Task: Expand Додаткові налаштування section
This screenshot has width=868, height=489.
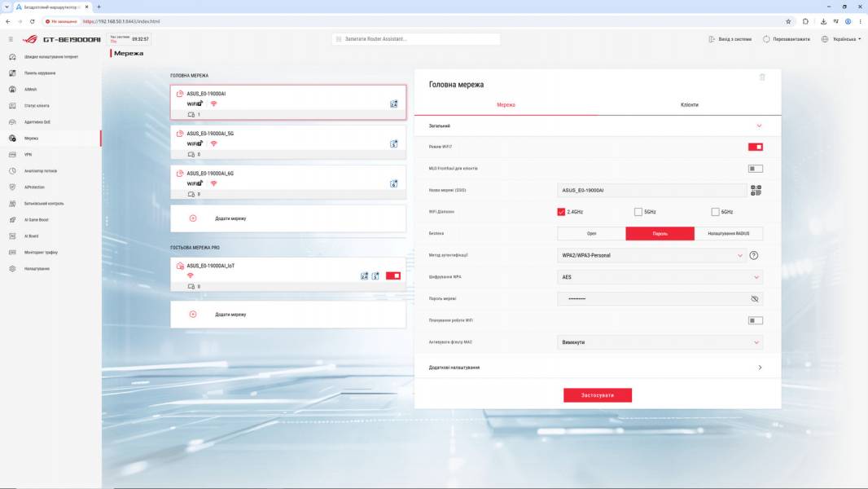Action: (x=598, y=368)
